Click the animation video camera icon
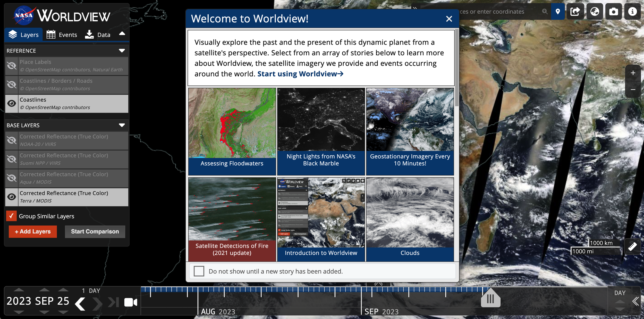 coord(131,302)
